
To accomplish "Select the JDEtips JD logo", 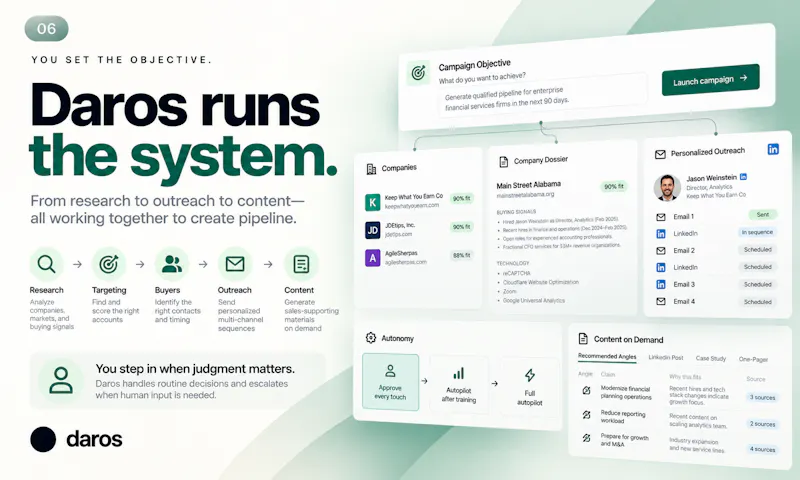I will coord(372,230).
